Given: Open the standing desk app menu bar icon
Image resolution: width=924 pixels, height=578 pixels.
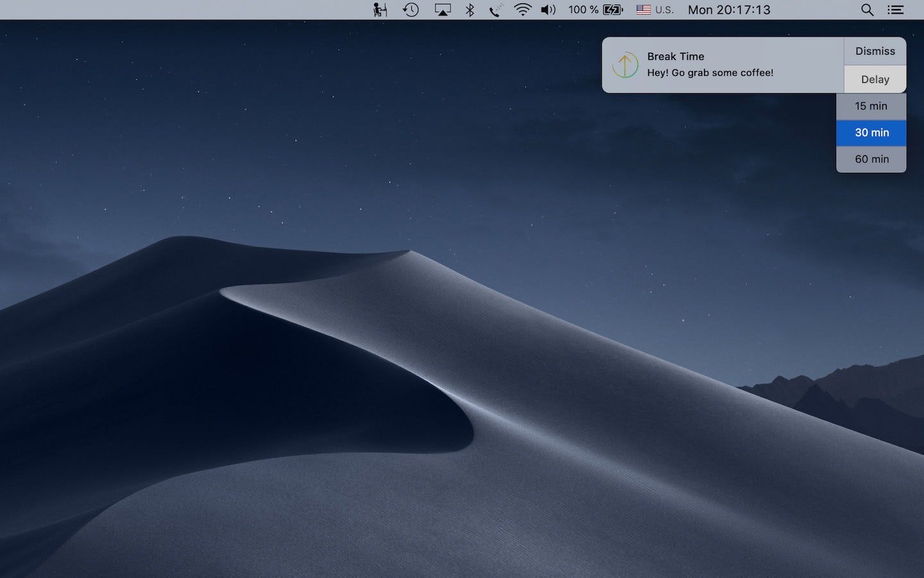Looking at the screenshot, I should point(381,10).
